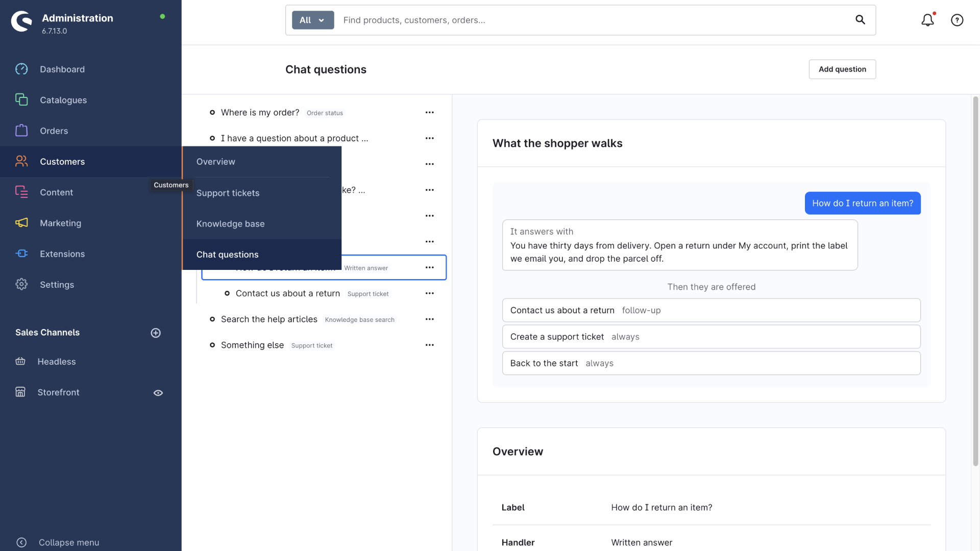
Task: Click the Contact us about a return follow-up option
Action: point(711,310)
